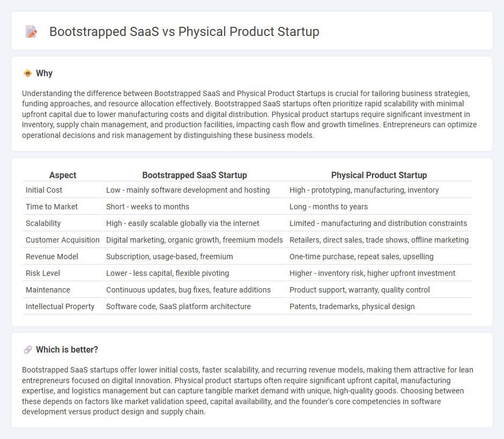The image size is (504, 439).
Task: Select the Why section heading
Action: coord(44,73)
